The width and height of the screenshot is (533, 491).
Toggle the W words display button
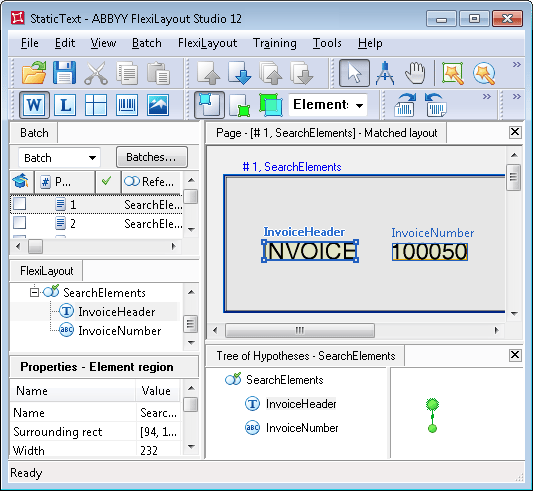[34, 105]
